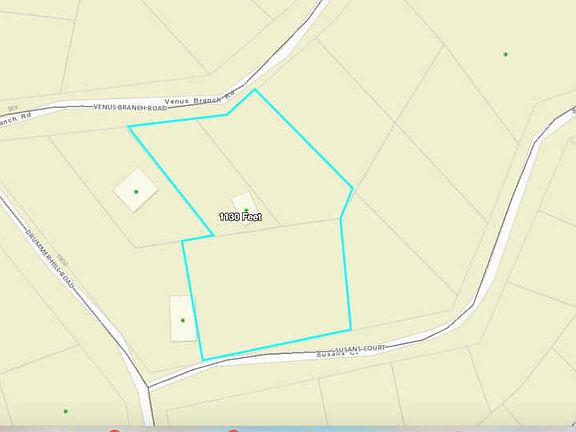
Task: Click the top corner vertex of the cyan parcel outline
Action: [x=255, y=89]
